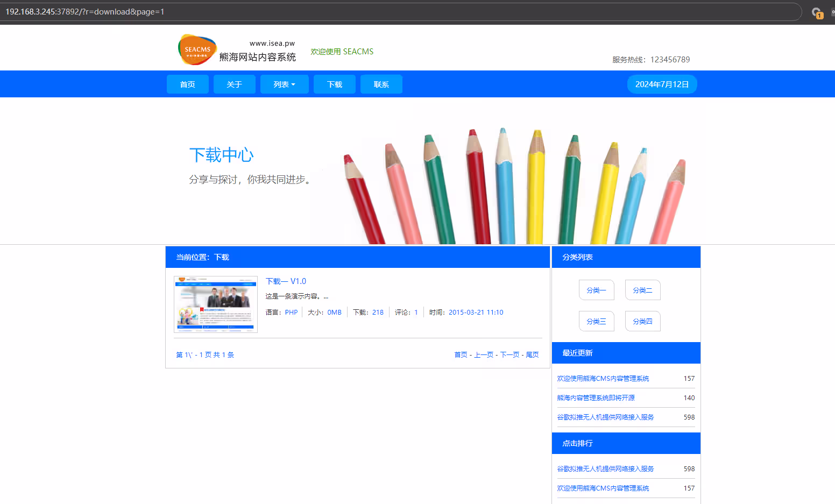Open the 下载一 V1.0 download link
The width and height of the screenshot is (835, 504).
click(x=286, y=281)
